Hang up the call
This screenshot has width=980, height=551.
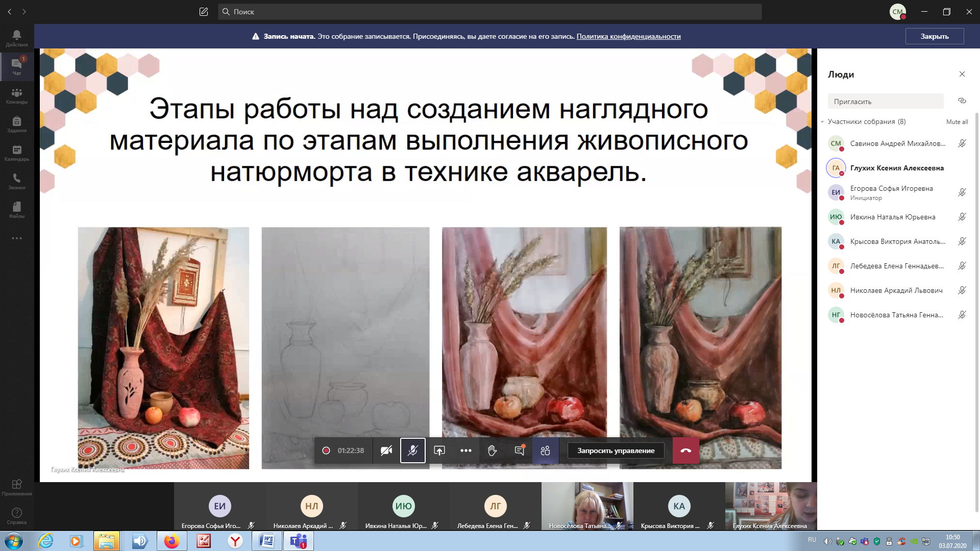tap(686, 450)
